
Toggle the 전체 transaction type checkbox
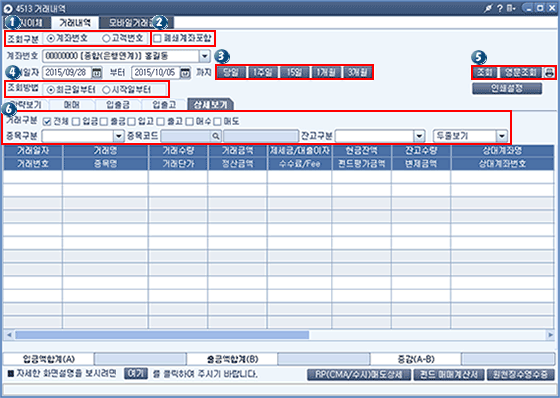click(47, 122)
